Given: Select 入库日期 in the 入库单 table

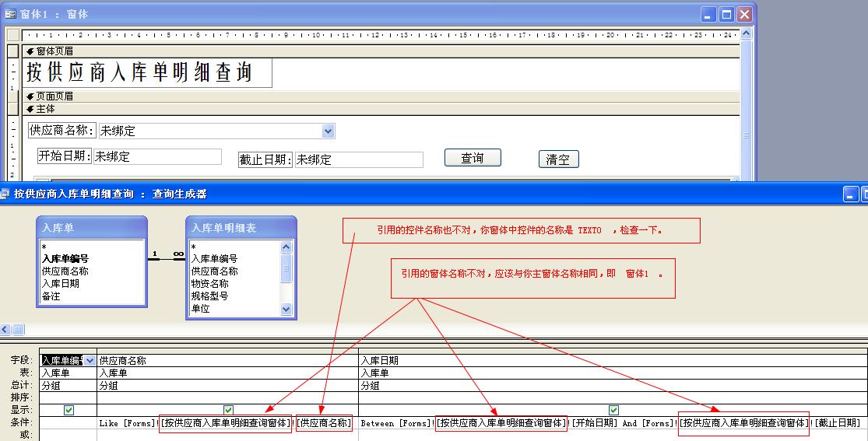Looking at the screenshot, I should (x=61, y=284).
